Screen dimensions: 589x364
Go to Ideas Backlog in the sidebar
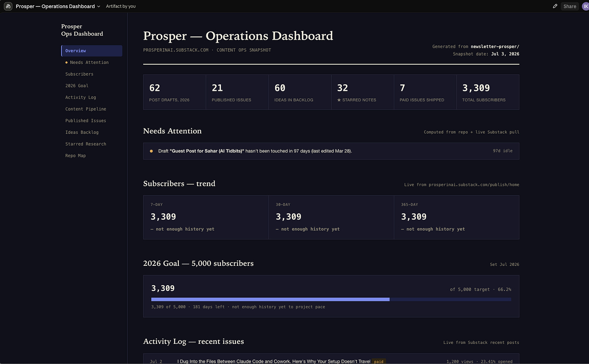82,133
